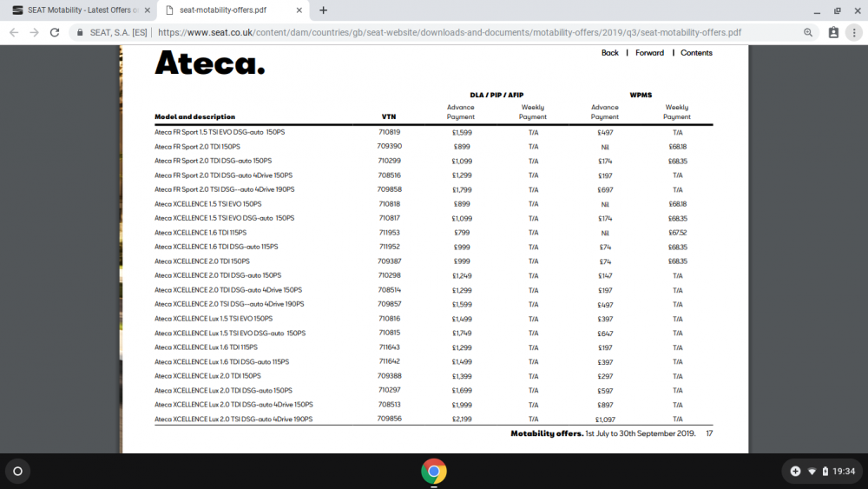Click the Motability offers footer text
This screenshot has width=868, height=489.
coord(603,433)
